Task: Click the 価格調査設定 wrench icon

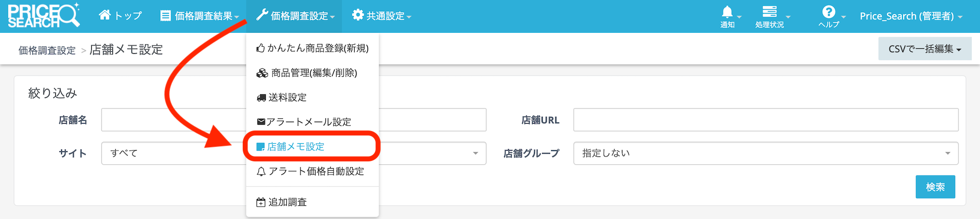Action: coord(262,15)
